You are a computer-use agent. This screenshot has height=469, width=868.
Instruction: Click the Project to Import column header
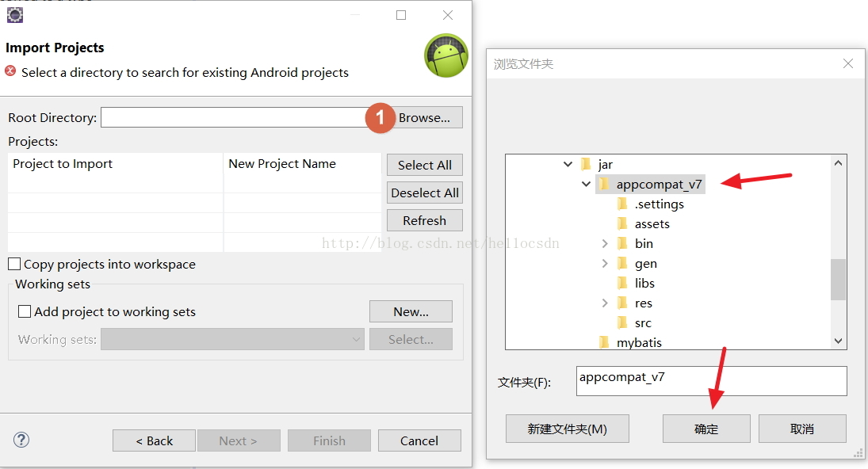[x=115, y=164]
